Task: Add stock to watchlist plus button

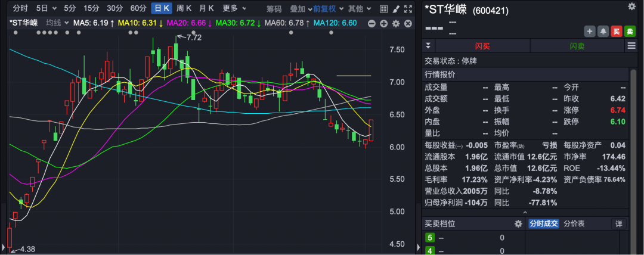Action: click(x=589, y=32)
